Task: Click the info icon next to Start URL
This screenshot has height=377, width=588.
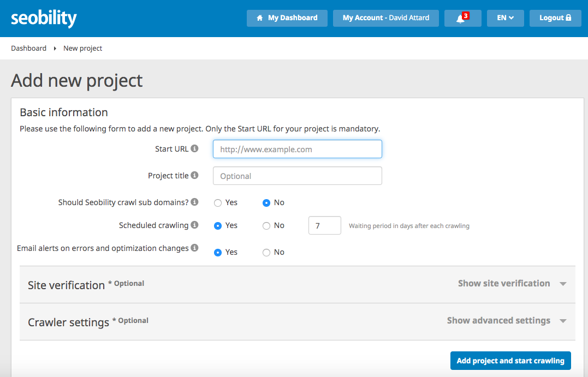Action: [194, 148]
